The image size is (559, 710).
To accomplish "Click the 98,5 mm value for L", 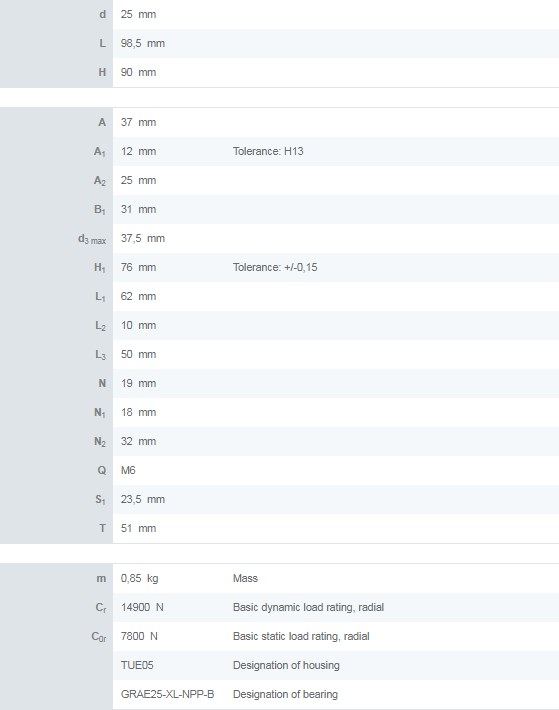I will point(143,43).
